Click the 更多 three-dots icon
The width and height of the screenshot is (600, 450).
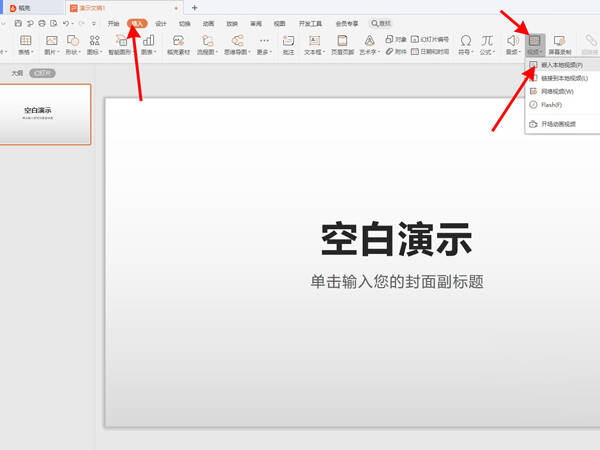264,40
